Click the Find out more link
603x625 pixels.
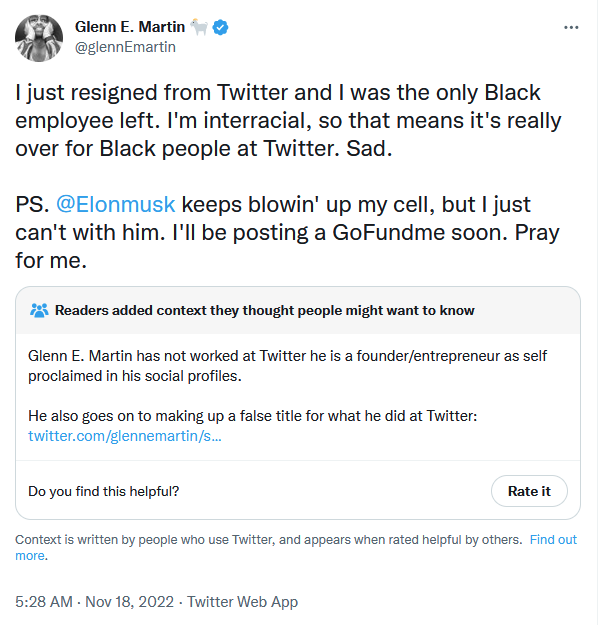553,539
